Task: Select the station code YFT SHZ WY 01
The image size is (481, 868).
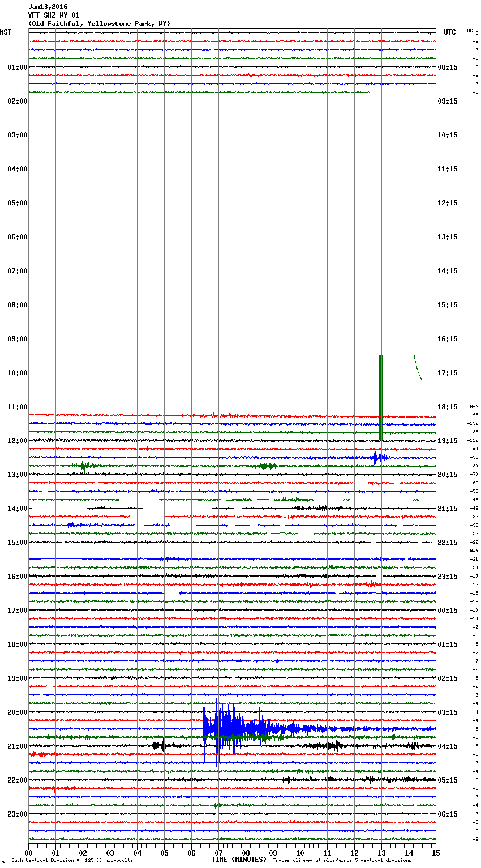Action: pos(54,15)
